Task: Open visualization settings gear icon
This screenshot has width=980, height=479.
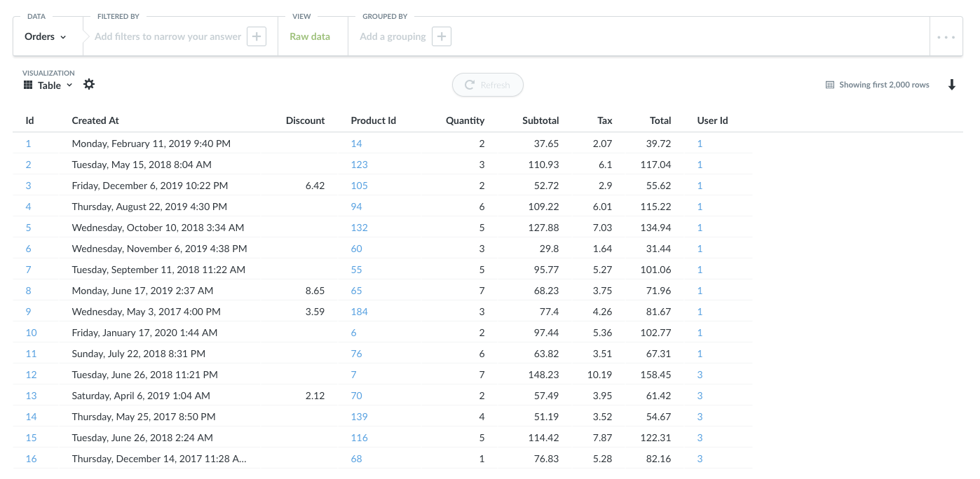Action: tap(89, 84)
